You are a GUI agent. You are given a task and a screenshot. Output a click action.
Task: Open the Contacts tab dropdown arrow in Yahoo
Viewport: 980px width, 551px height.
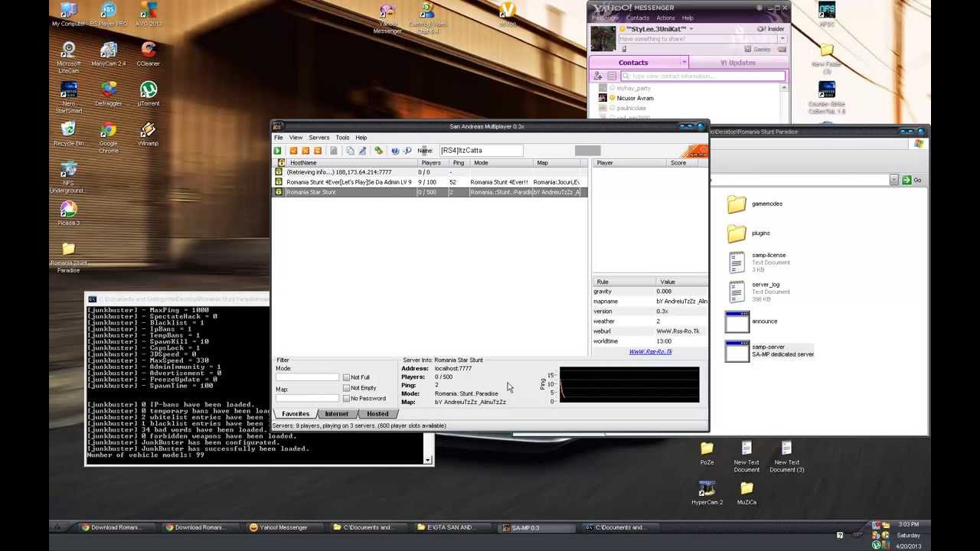click(x=684, y=63)
